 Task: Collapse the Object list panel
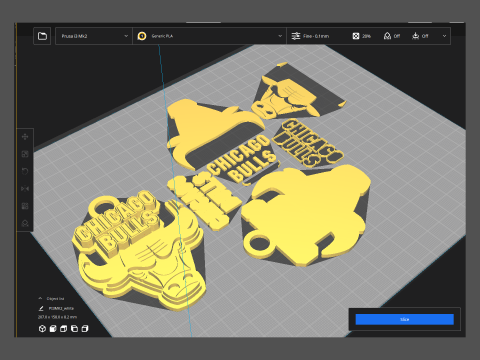click(40, 298)
